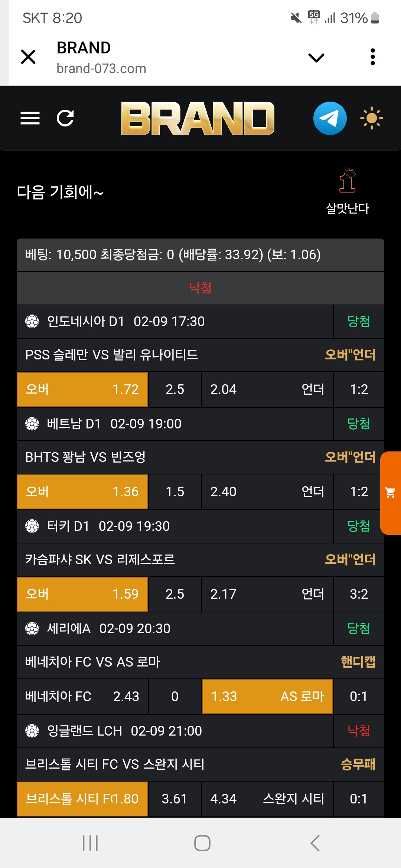
Task: Open the orange shopping cart tab
Action: (391, 493)
